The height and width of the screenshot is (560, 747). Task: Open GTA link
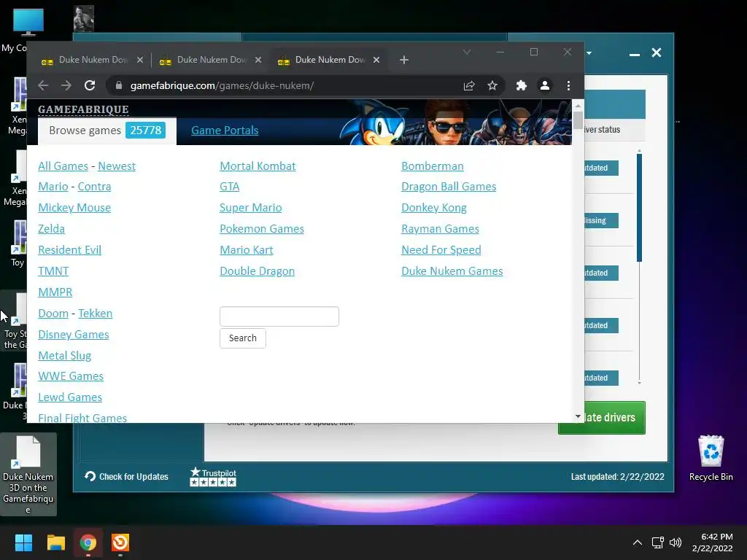(229, 187)
